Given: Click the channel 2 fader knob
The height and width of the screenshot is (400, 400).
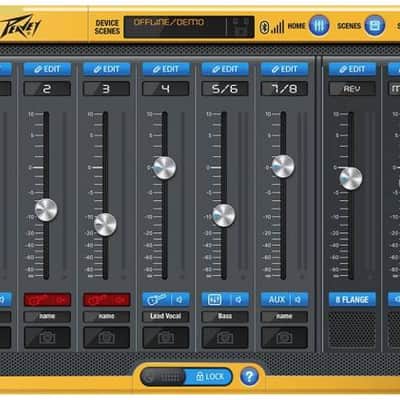Looking at the screenshot, I should coord(46,210).
